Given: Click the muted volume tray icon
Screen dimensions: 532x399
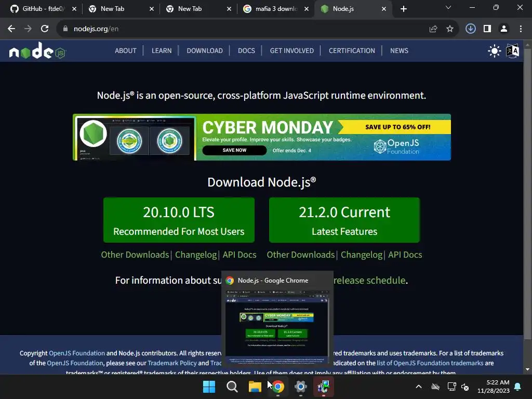Looking at the screenshot, I should click(465, 387).
